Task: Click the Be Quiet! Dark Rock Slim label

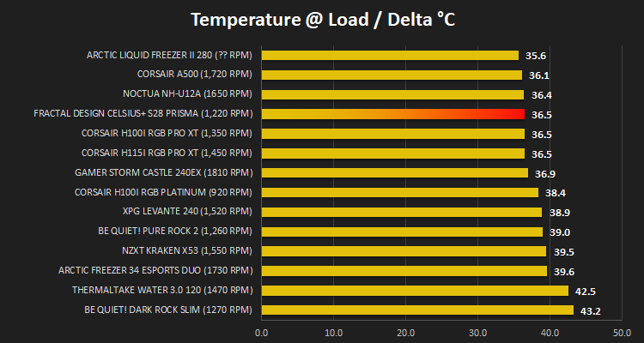Action: click(168, 310)
